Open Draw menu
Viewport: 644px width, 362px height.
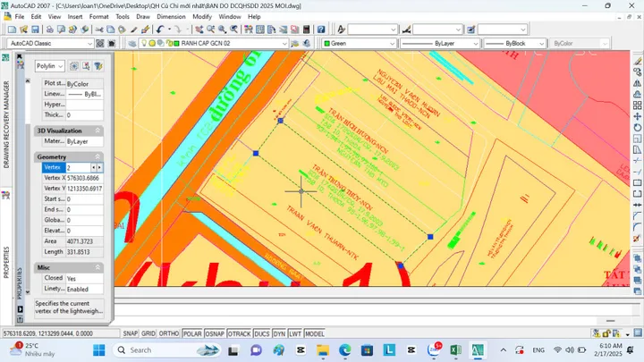coord(143,17)
